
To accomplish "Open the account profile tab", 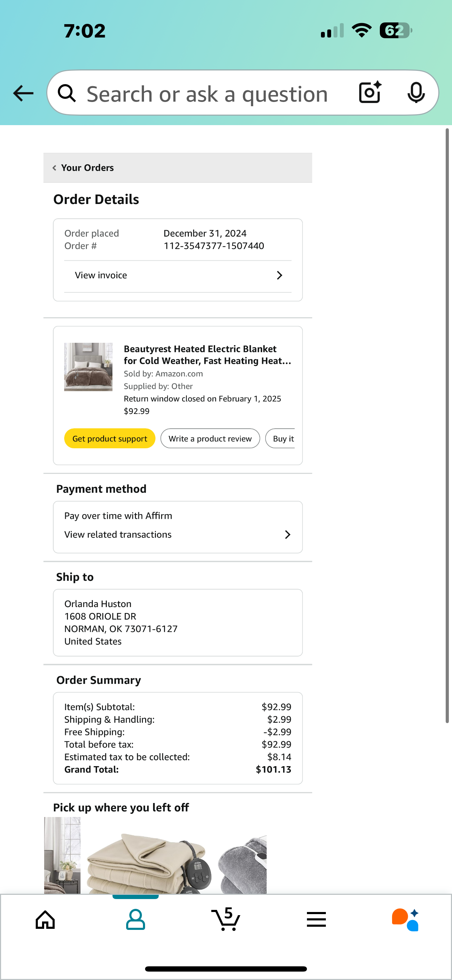I will point(136,920).
